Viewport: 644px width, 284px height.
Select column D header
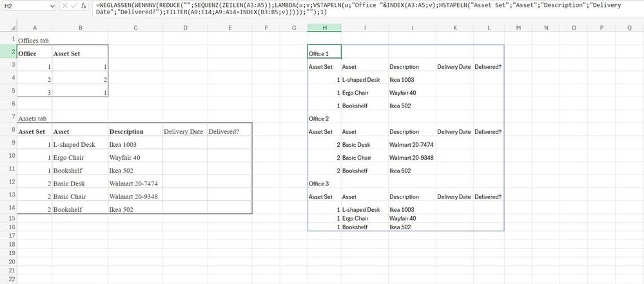pos(185,28)
